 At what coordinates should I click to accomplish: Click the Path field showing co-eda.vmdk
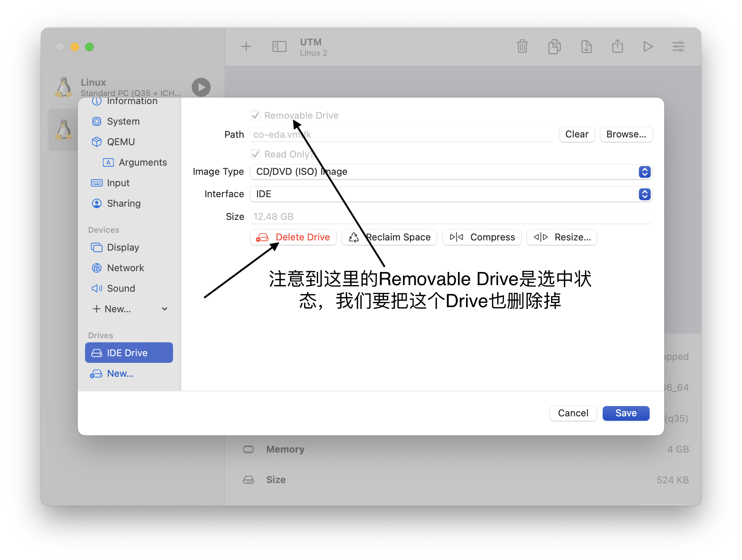(x=402, y=135)
